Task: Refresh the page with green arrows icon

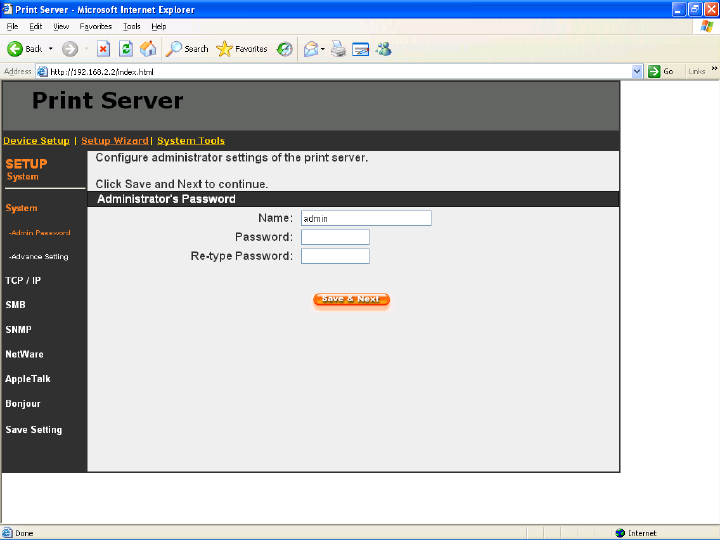Action: coord(126,49)
